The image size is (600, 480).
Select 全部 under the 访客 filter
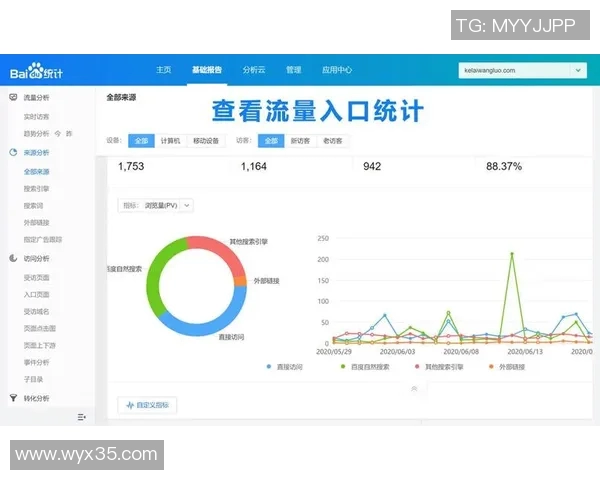(271, 141)
